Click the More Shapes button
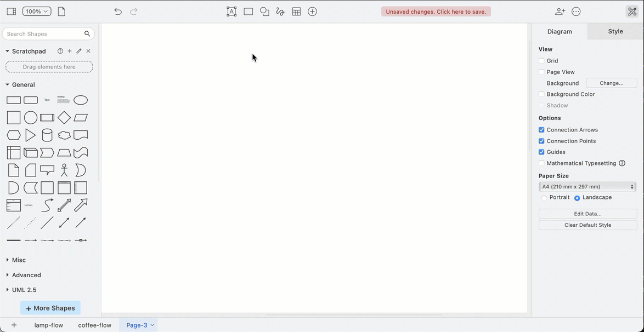Image resolution: width=644 pixels, height=332 pixels. (x=50, y=307)
